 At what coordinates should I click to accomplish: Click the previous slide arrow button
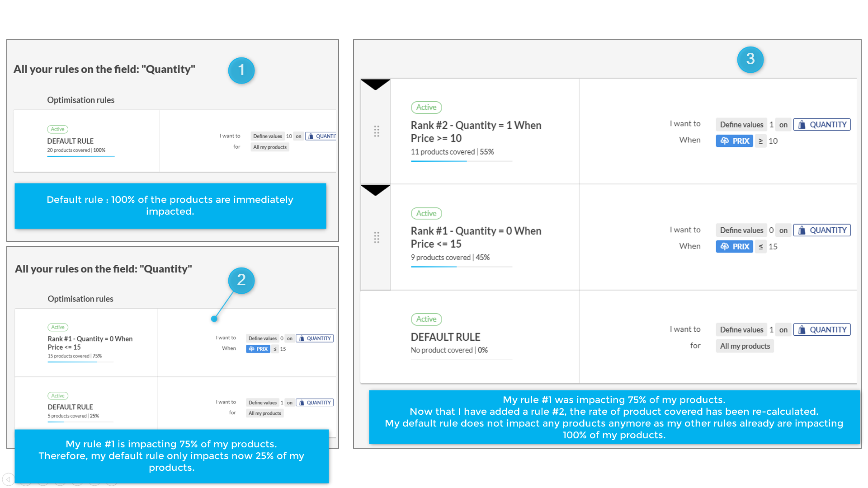coord(8,479)
